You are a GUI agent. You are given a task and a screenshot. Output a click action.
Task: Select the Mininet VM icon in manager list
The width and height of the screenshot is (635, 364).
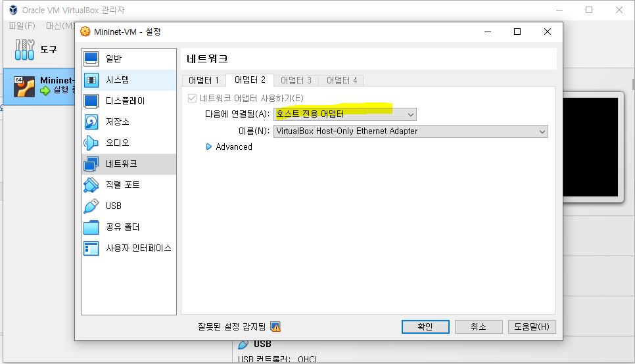pos(24,86)
